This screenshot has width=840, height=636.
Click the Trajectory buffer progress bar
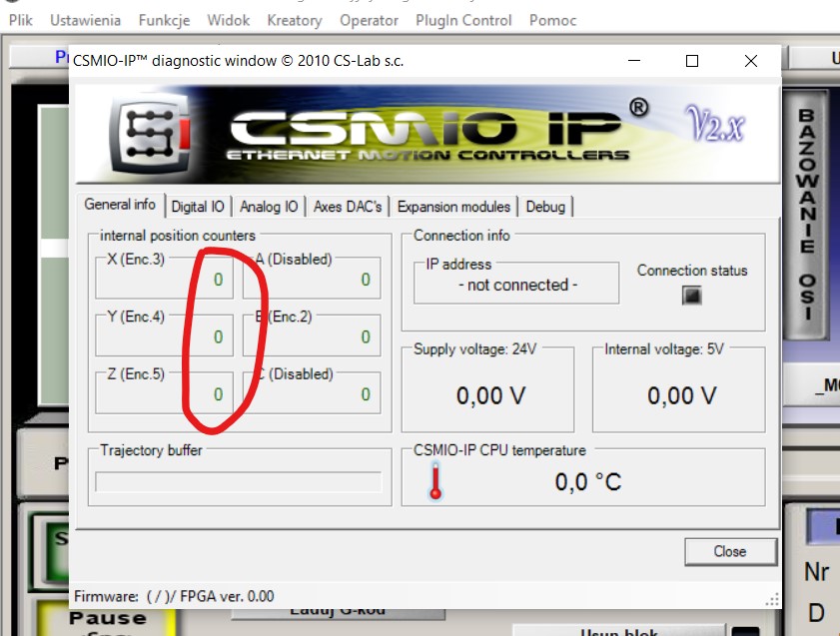point(238,482)
